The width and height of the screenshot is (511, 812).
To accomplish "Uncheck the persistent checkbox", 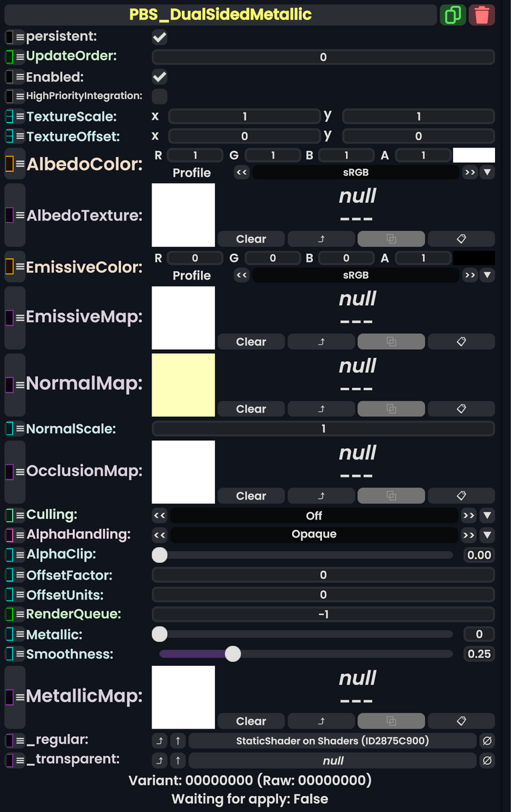I will click(x=160, y=37).
